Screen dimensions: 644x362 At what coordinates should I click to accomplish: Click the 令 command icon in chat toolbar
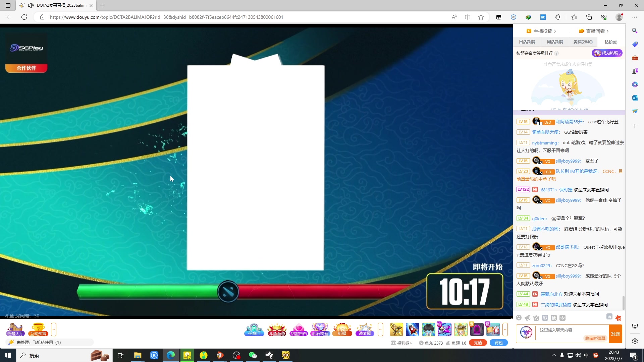[562, 318]
